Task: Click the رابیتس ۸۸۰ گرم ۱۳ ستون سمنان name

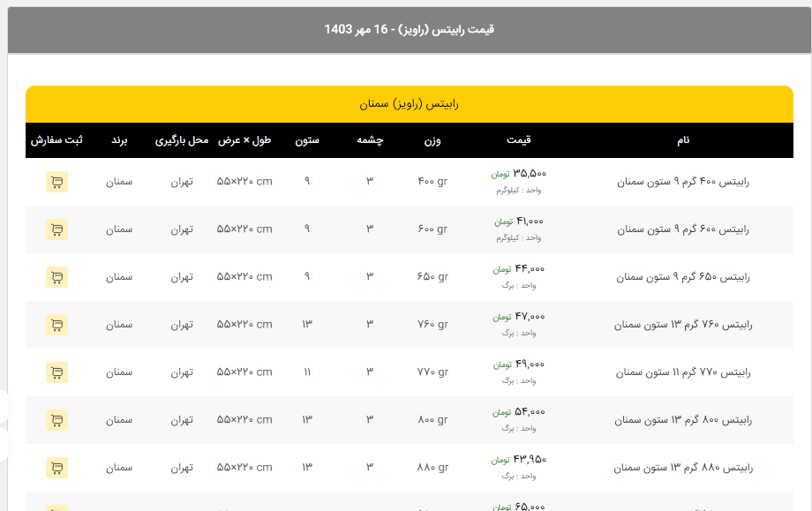Action: pos(683,468)
